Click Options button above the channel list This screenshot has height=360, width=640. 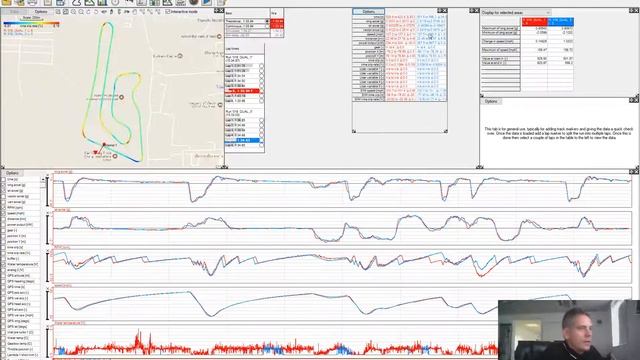(x=12, y=173)
